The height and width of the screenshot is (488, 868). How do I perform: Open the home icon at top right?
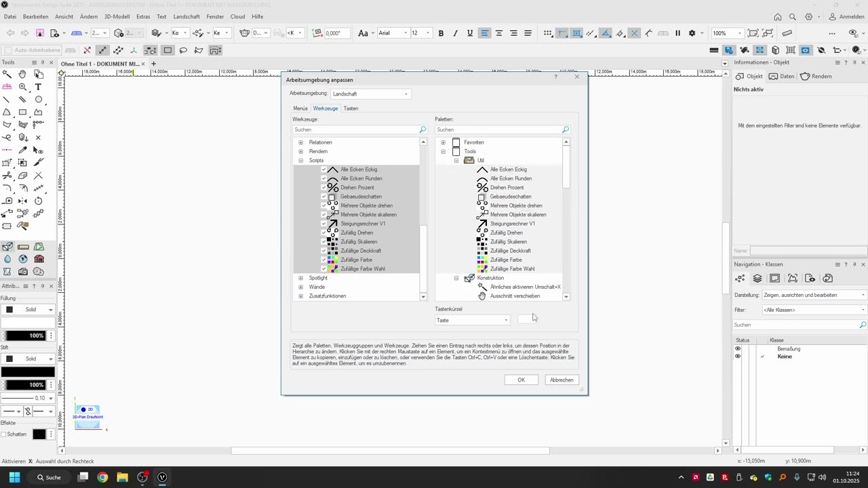(x=778, y=16)
